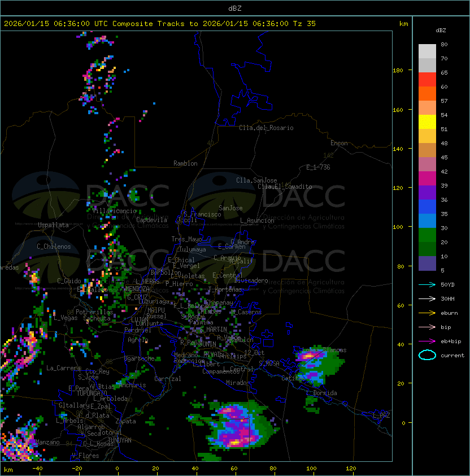Screen dimensions: 470x476
Task: Click the Tulumaya map label
Action: tap(193, 249)
